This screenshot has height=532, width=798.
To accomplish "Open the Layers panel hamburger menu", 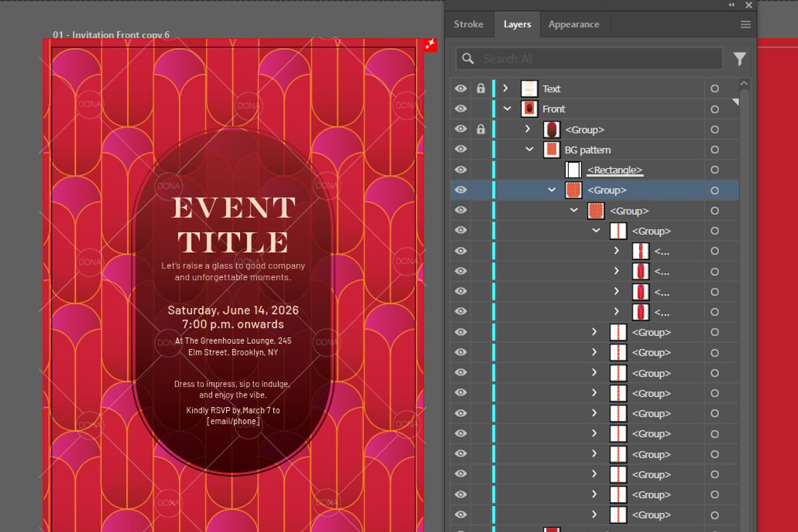I will [745, 25].
